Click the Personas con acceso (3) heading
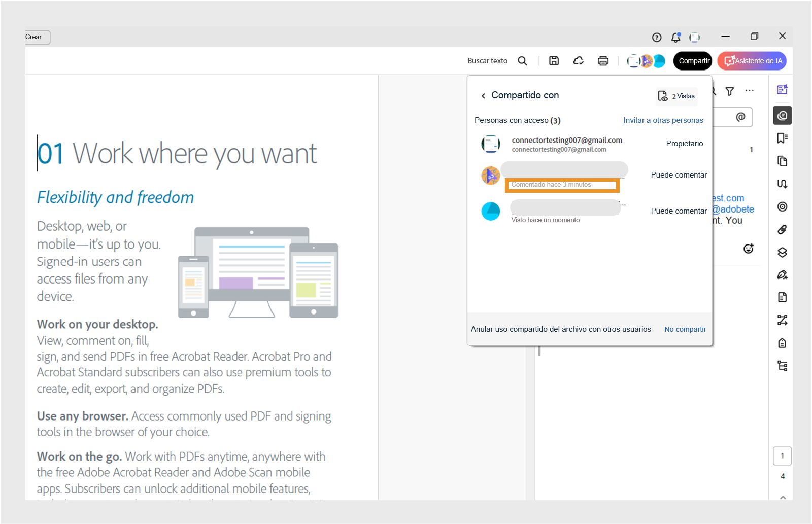 point(518,120)
